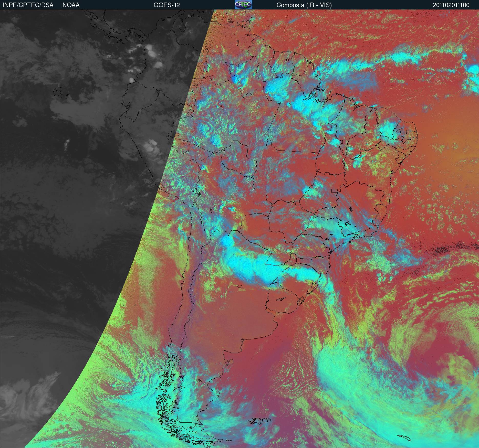
Task: Click the 201102011100 timestamp
Action: (x=451, y=5)
